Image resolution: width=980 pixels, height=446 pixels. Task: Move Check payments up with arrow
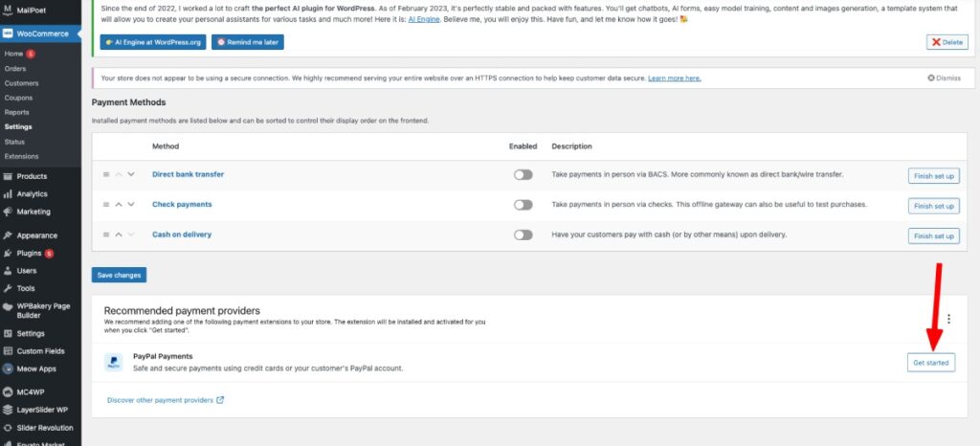(119, 204)
